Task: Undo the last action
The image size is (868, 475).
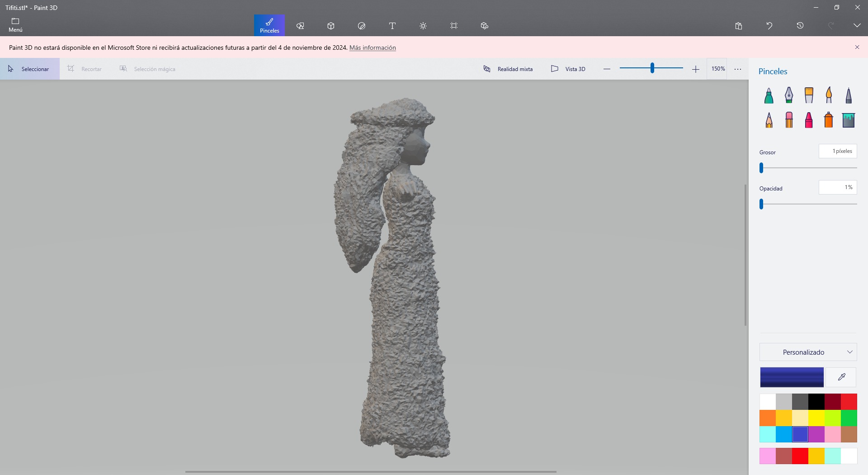Action: (769, 26)
